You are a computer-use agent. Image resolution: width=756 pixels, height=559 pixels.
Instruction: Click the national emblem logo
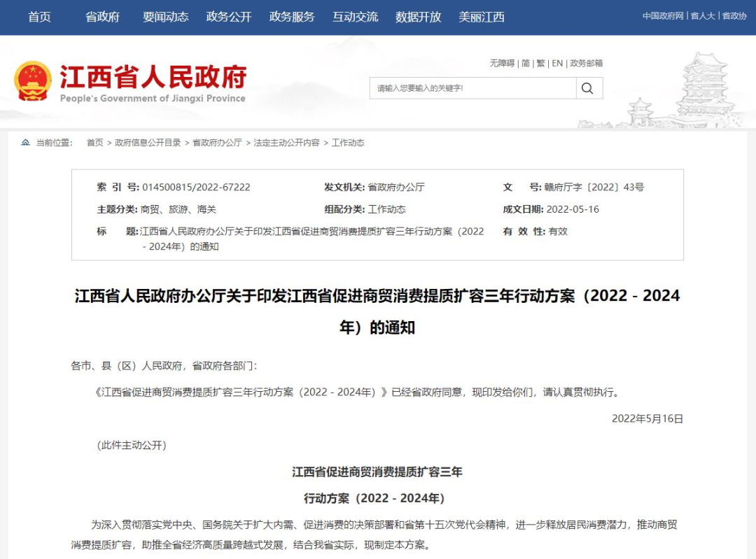tap(33, 80)
